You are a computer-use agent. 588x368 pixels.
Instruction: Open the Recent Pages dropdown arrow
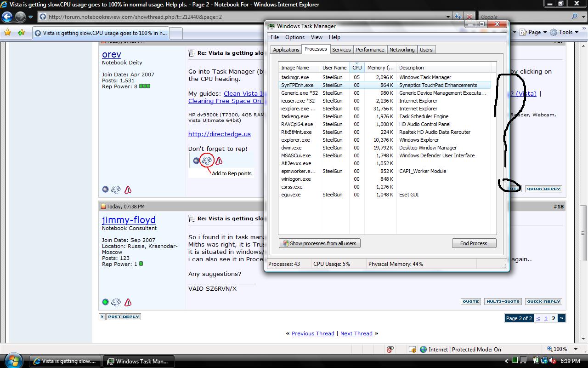[30, 17]
